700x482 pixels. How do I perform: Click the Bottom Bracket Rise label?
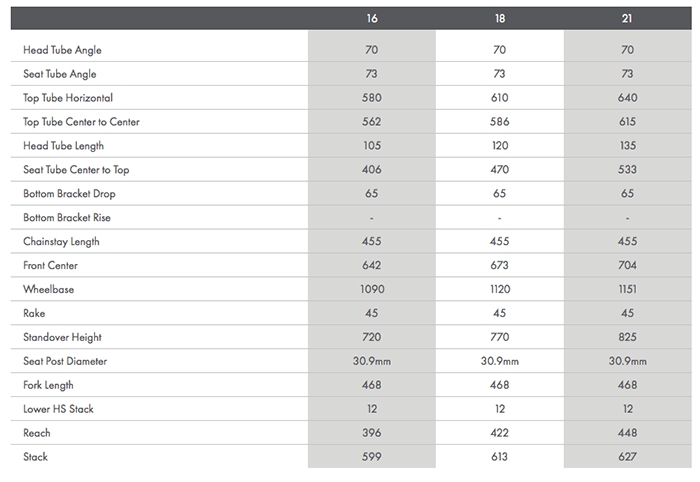(69, 218)
